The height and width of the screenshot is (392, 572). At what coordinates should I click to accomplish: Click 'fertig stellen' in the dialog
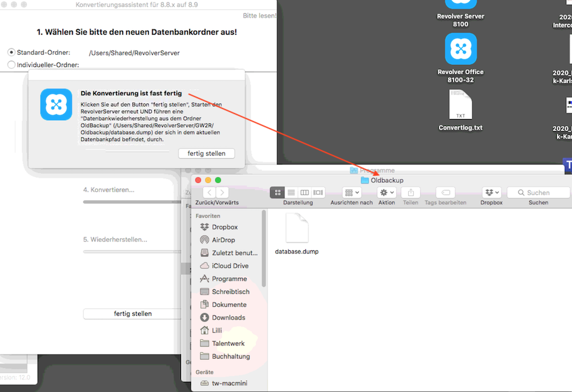pyautogui.click(x=206, y=153)
